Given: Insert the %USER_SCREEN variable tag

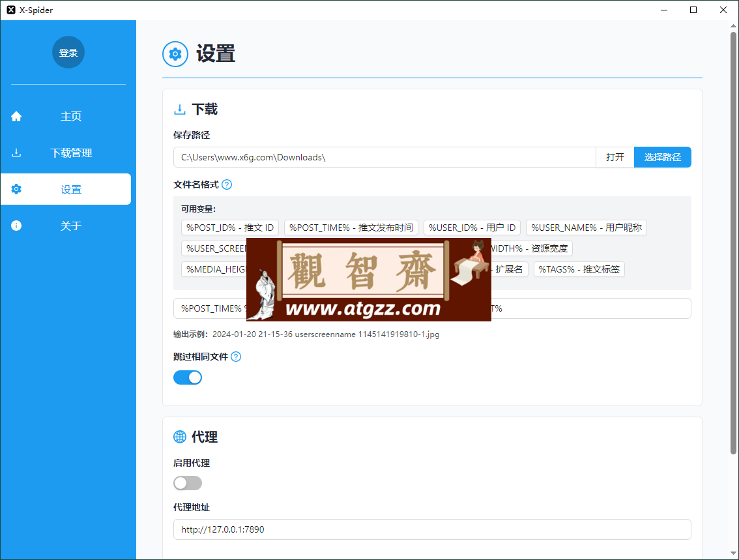Looking at the screenshot, I should 214,248.
